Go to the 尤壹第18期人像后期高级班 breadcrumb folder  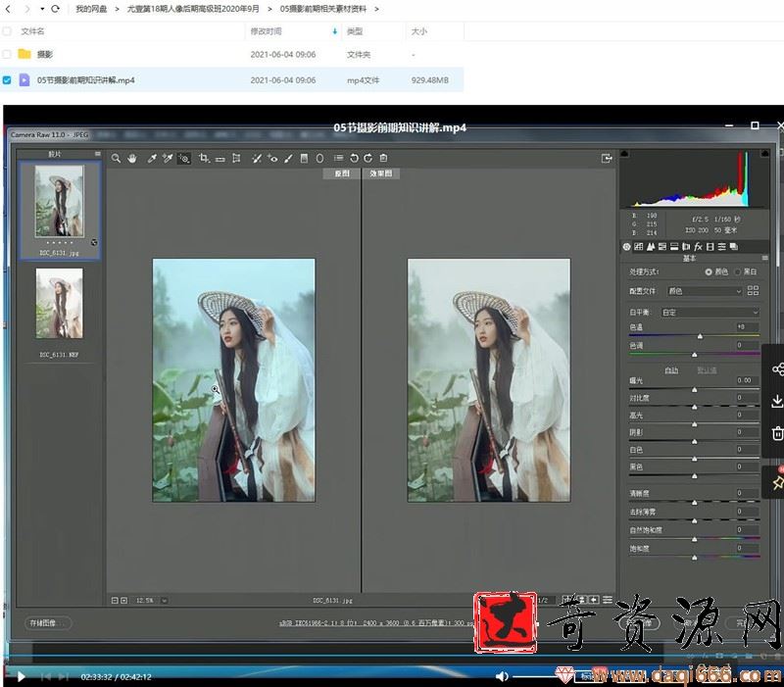click(193, 9)
